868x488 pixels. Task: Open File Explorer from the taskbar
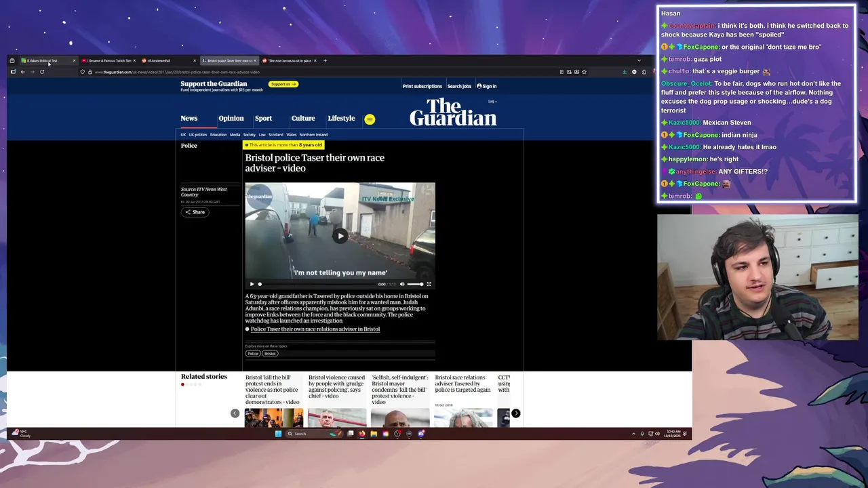point(374,434)
